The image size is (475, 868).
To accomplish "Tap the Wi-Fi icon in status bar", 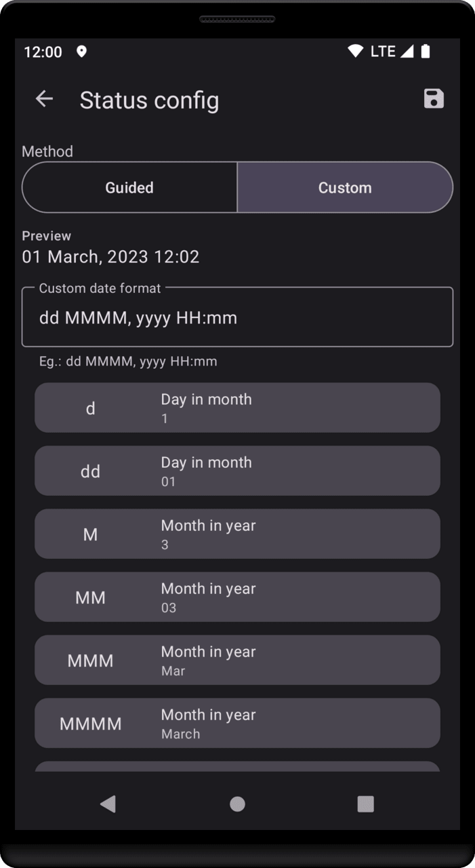I will coord(355,52).
